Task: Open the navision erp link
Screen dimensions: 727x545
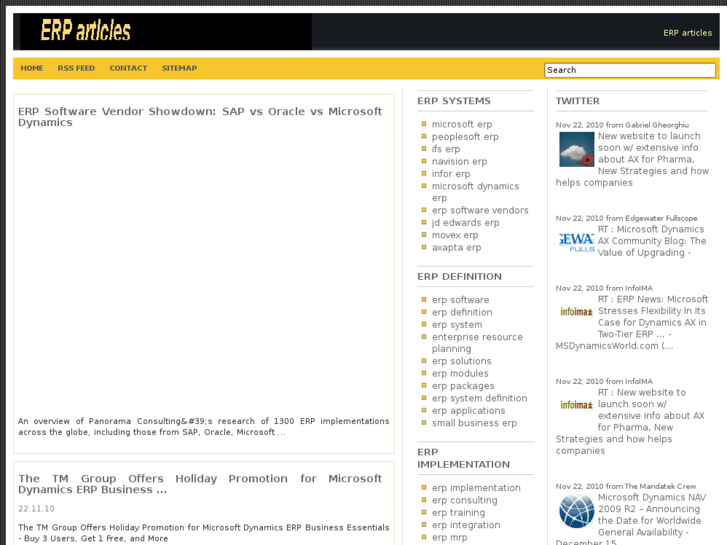Action: pos(459,161)
